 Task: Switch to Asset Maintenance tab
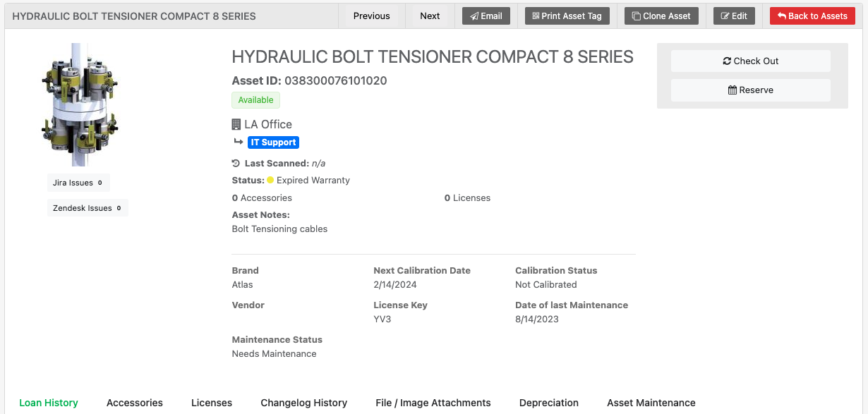click(x=651, y=403)
